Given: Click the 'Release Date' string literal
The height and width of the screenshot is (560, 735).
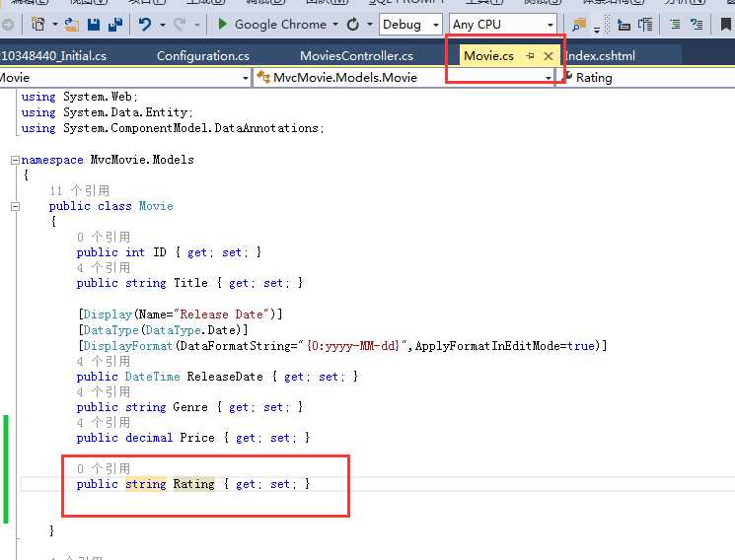Looking at the screenshot, I should [x=222, y=315].
